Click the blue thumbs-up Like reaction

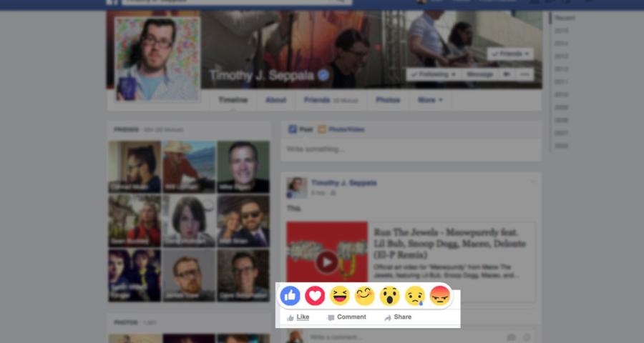(x=290, y=295)
